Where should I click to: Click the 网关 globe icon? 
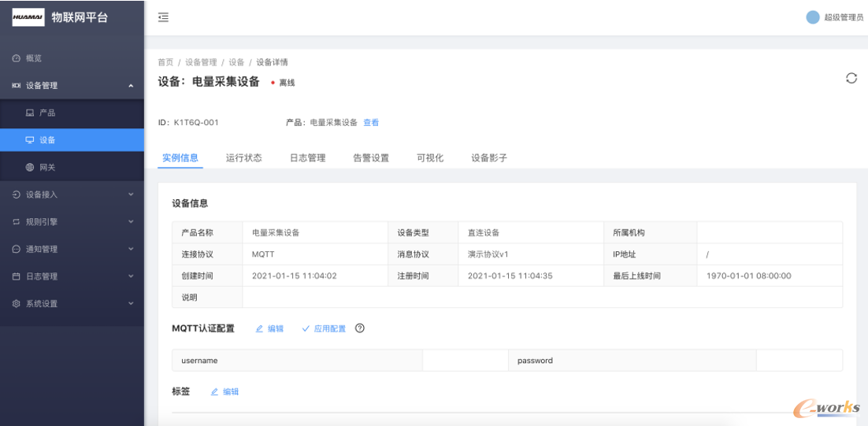tap(30, 168)
